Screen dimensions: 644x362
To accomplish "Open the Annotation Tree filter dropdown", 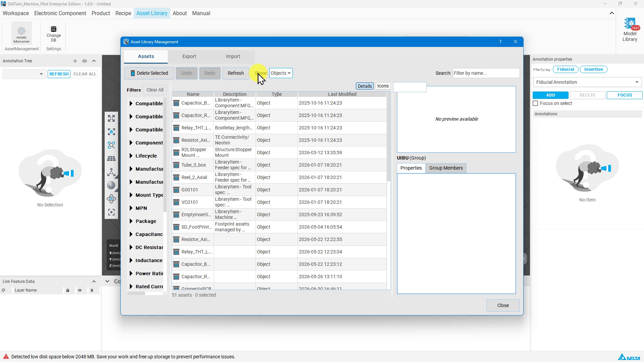I will click(x=24, y=74).
